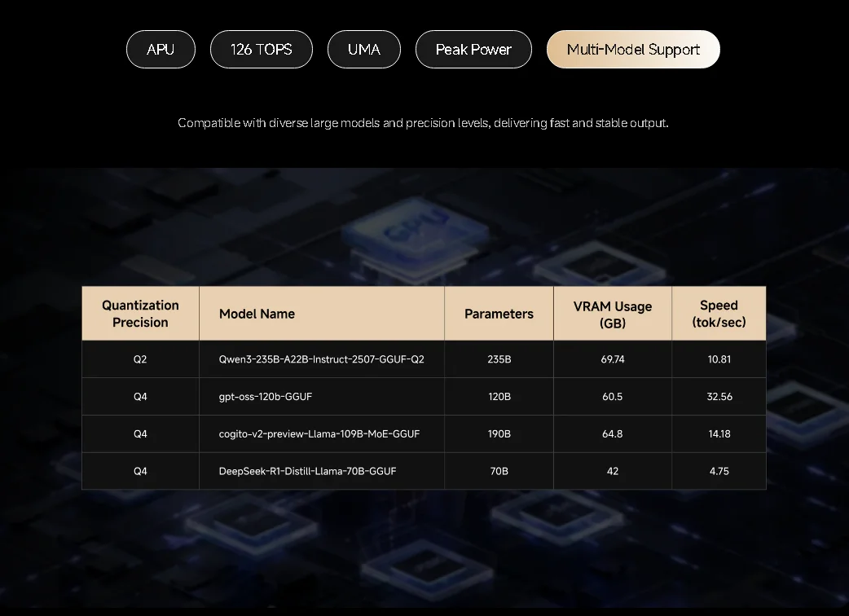Select the Multi-Model Support tab

[633, 49]
